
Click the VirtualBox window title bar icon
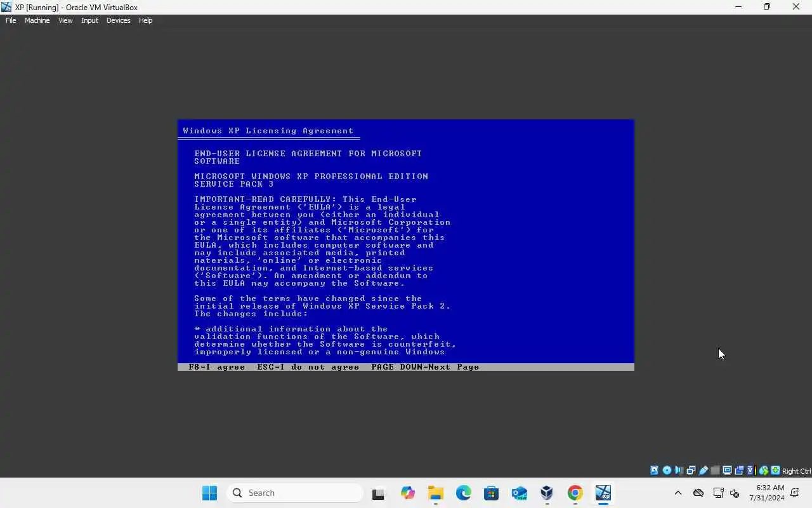point(7,7)
